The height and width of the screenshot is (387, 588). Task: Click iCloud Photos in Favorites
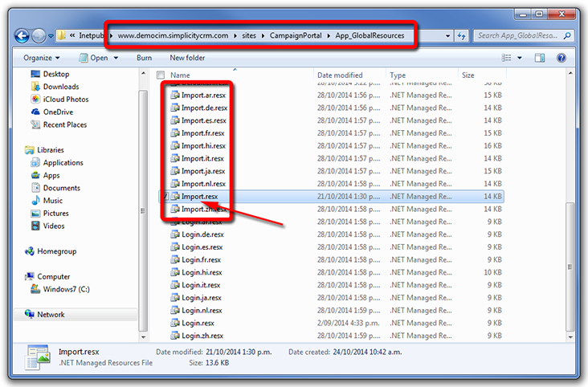pyautogui.click(x=66, y=100)
